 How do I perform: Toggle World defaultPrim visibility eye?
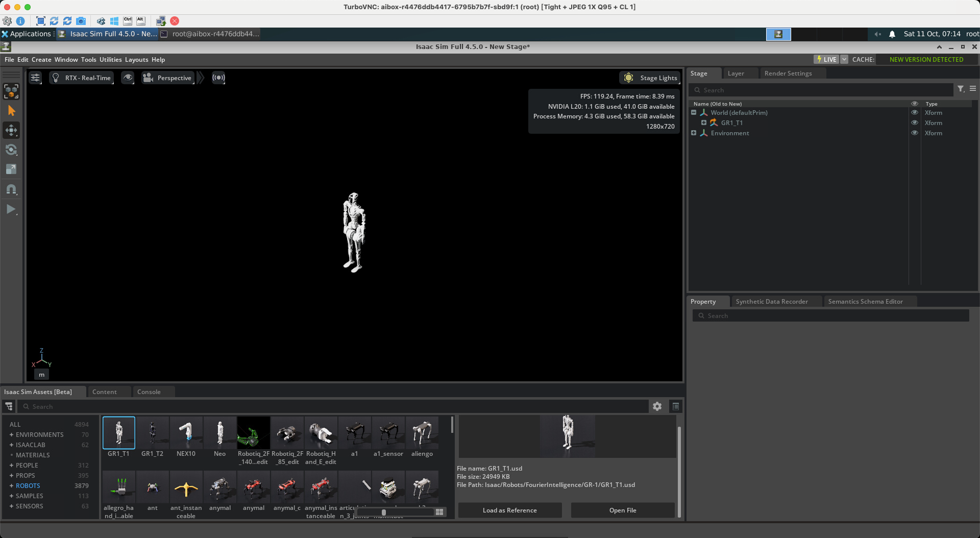[915, 113]
